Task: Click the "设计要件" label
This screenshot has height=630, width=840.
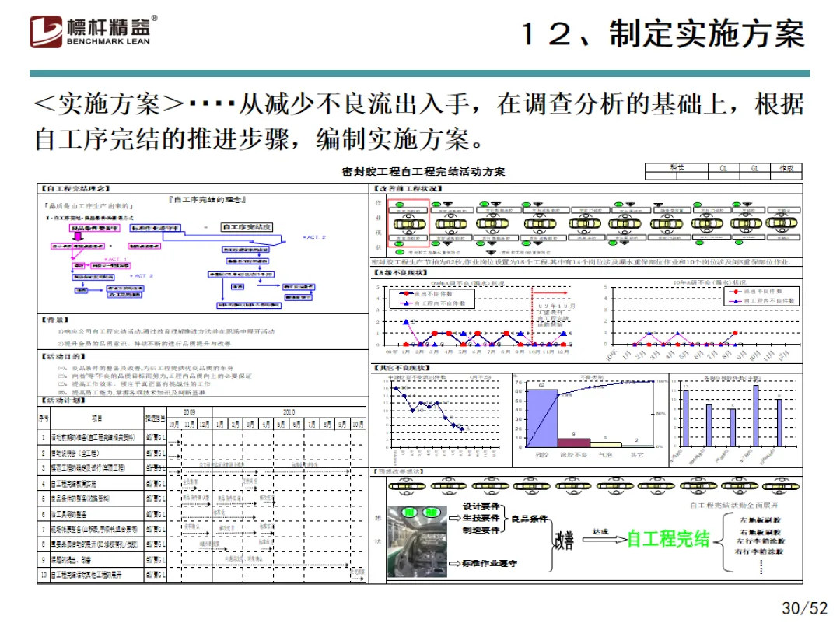Action: pos(481,506)
